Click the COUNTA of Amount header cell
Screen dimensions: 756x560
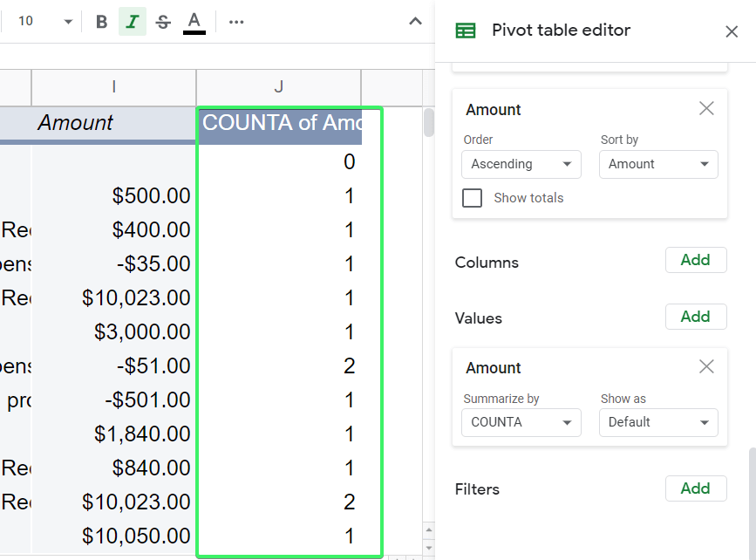(279, 124)
